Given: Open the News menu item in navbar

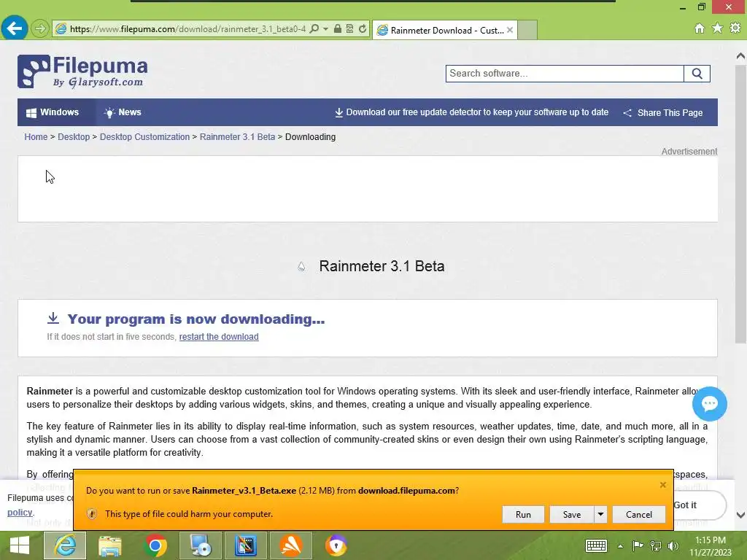Looking at the screenshot, I should coord(123,112).
